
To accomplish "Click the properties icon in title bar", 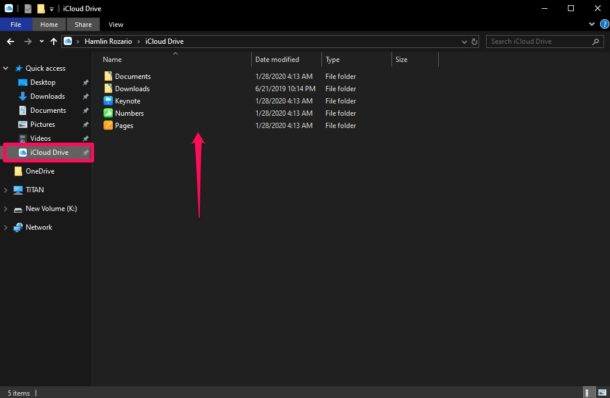I will click(28, 8).
